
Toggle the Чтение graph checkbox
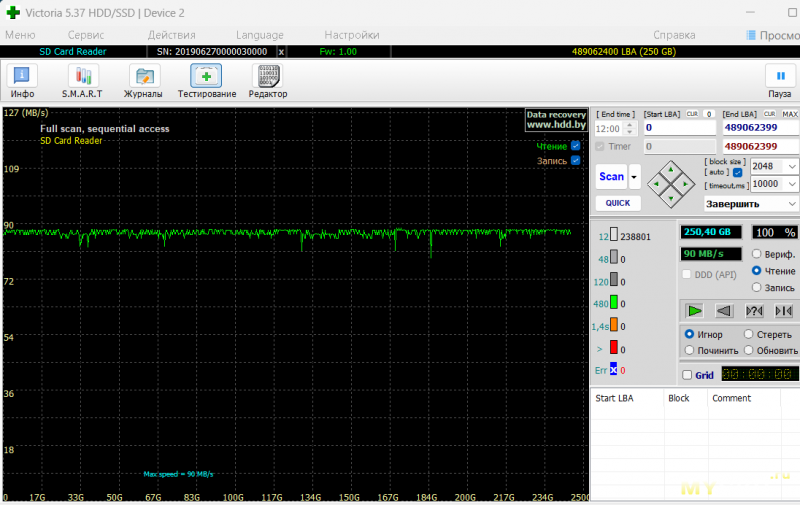tap(576, 145)
